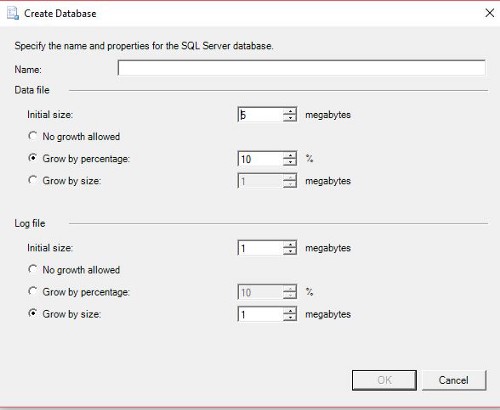Decrease Log file initial size with down arrow
Viewport: 500px width, 410px height.
click(290, 251)
